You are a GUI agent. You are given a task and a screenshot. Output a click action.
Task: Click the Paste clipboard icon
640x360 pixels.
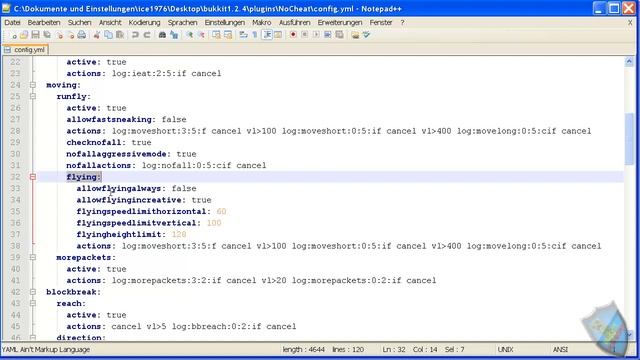click(120, 35)
